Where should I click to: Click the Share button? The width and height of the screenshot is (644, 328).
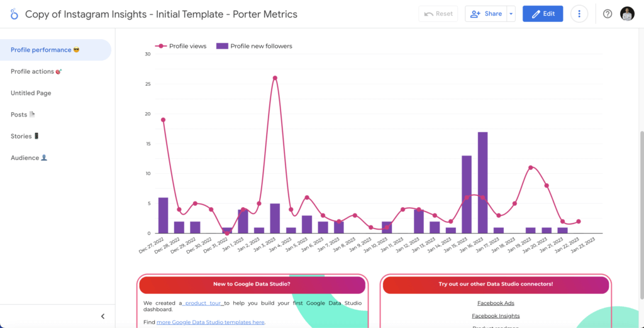[486, 14]
